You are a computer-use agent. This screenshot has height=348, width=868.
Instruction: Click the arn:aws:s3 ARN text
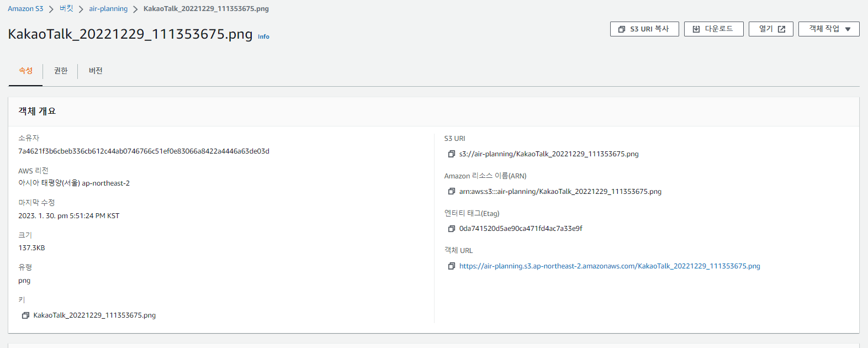pyautogui.click(x=560, y=192)
